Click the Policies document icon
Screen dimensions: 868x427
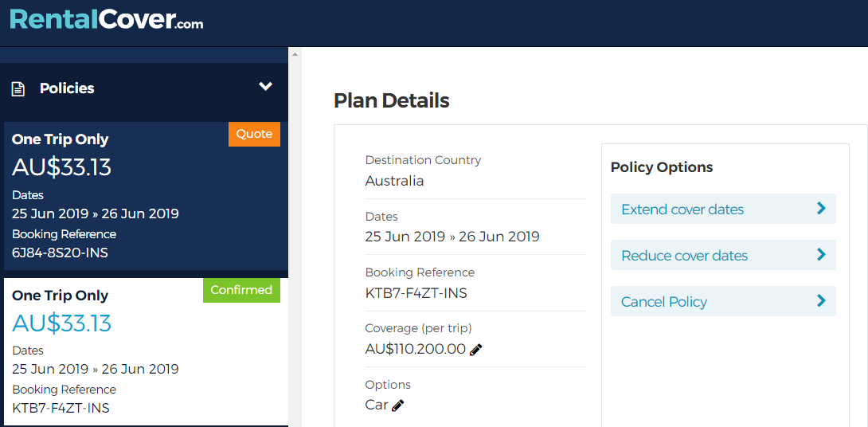point(18,88)
